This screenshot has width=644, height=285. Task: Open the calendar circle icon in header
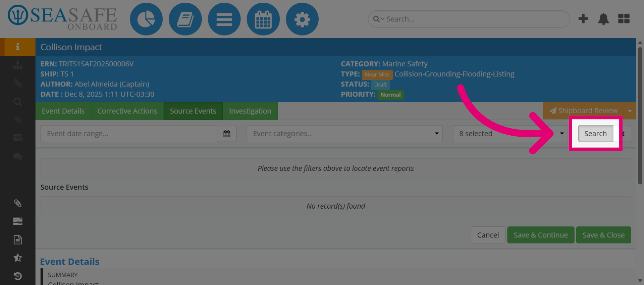[263, 19]
